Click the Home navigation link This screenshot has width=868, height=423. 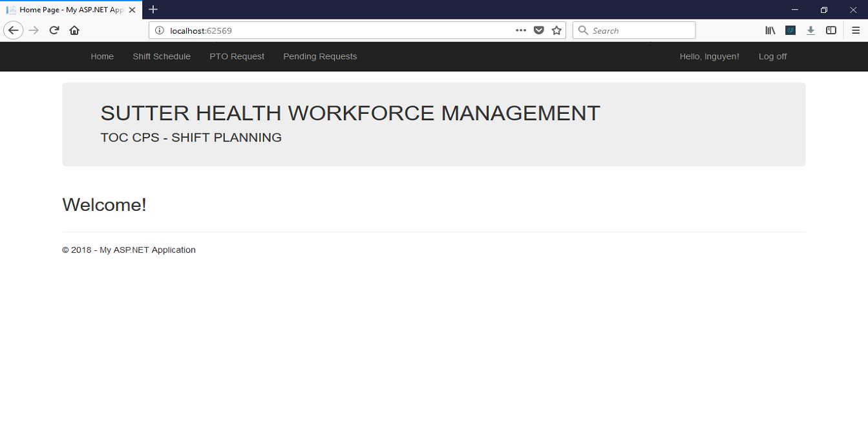click(x=102, y=56)
